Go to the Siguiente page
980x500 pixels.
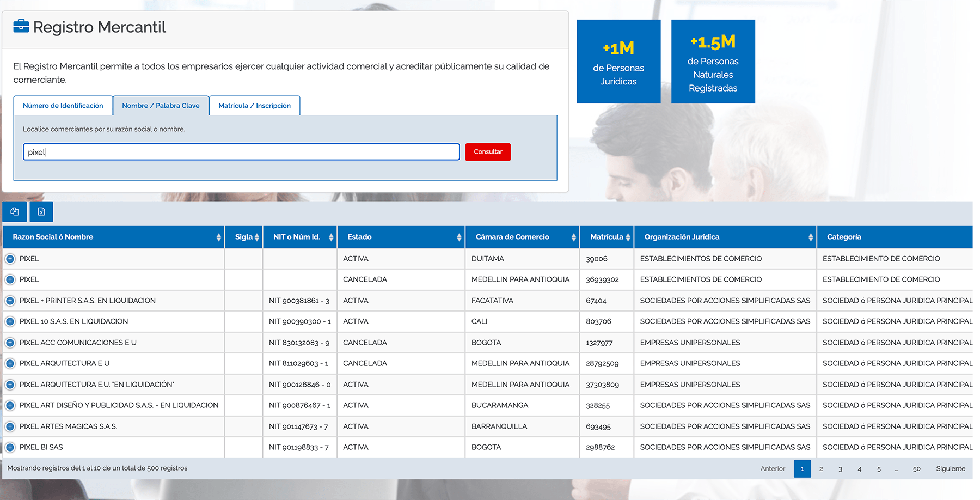click(951, 468)
